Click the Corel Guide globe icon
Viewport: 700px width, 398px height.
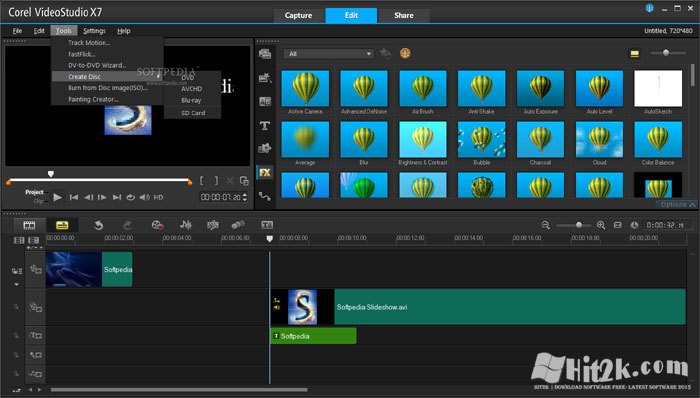650,8
